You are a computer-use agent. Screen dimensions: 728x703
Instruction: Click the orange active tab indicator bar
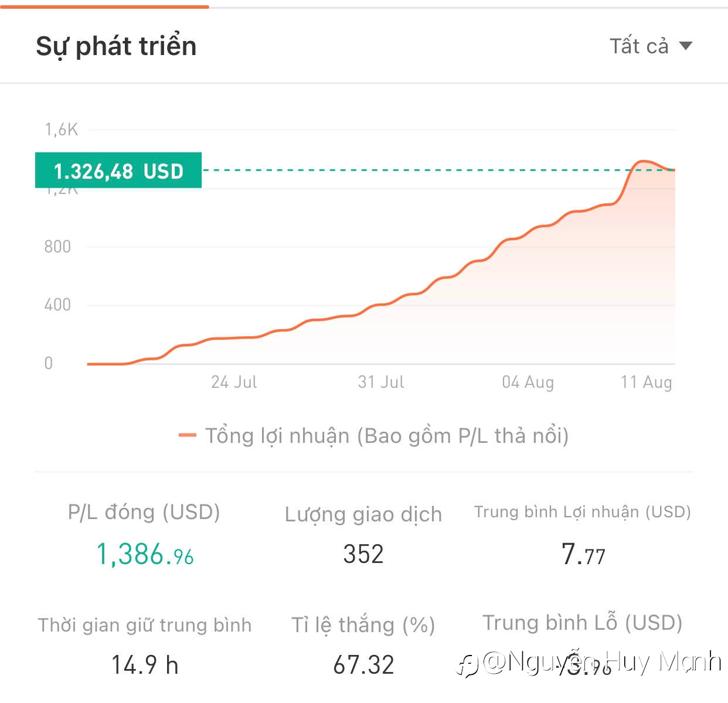[104, 6]
